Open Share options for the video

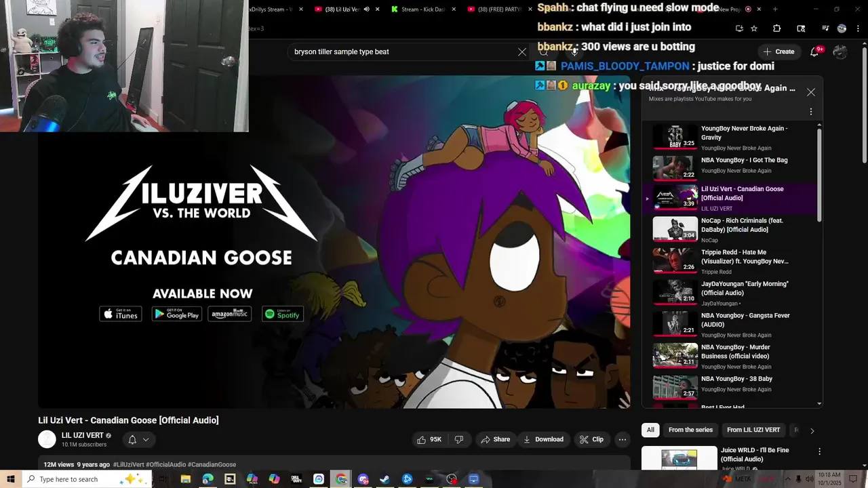click(x=496, y=439)
